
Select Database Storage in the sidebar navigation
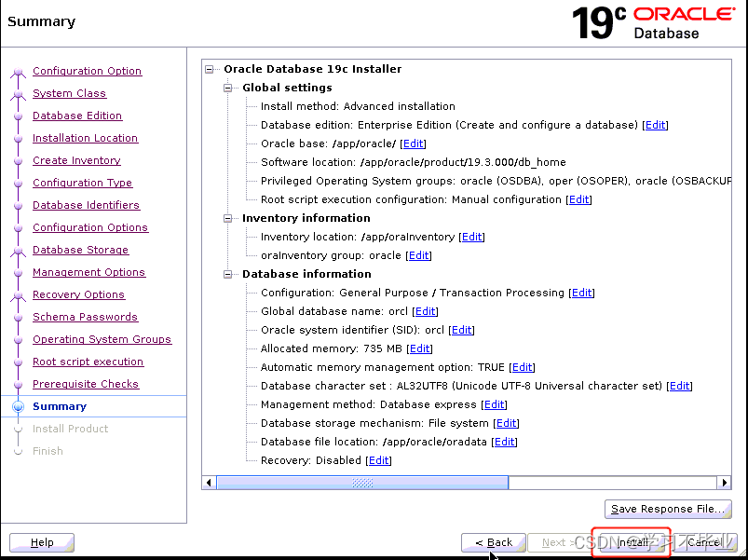[80, 250]
